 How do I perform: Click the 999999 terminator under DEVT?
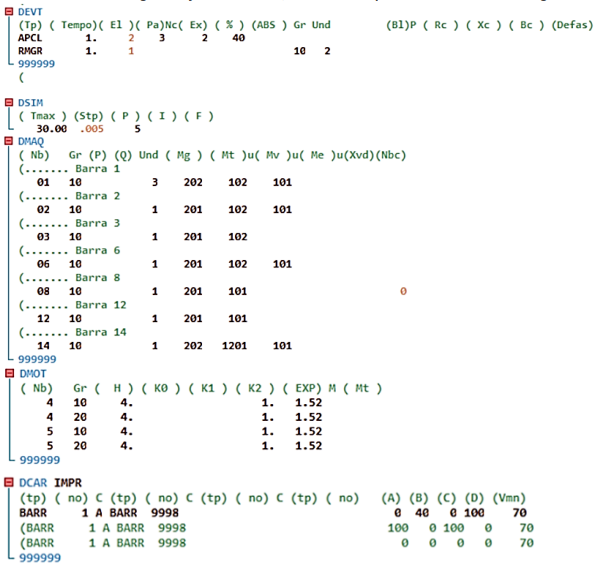click(x=36, y=63)
